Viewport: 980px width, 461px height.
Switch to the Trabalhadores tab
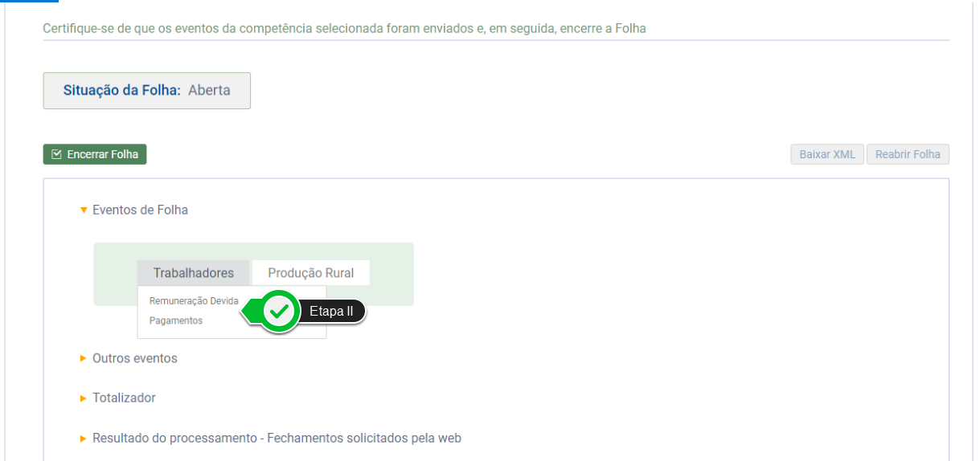coord(193,273)
